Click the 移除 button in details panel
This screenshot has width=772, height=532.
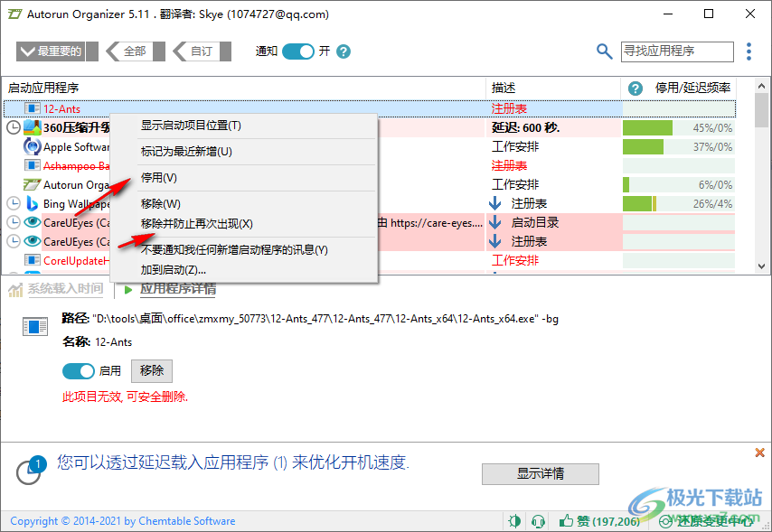152,370
